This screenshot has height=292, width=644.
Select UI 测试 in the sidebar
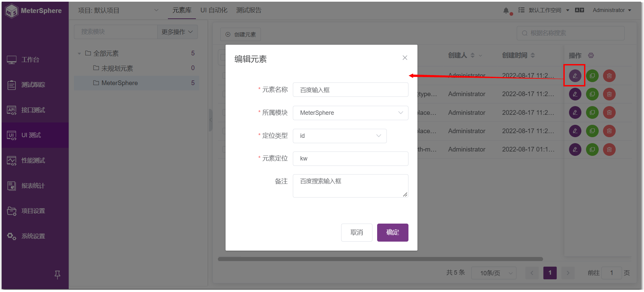[x=35, y=135]
